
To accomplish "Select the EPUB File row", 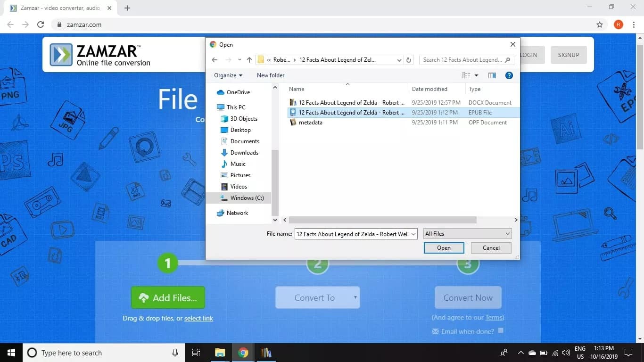I will [403, 113].
